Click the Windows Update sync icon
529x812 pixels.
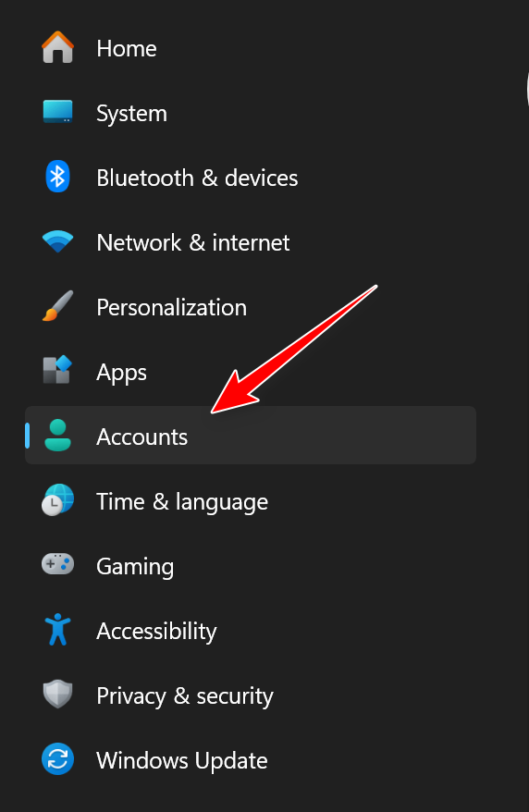click(57, 759)
